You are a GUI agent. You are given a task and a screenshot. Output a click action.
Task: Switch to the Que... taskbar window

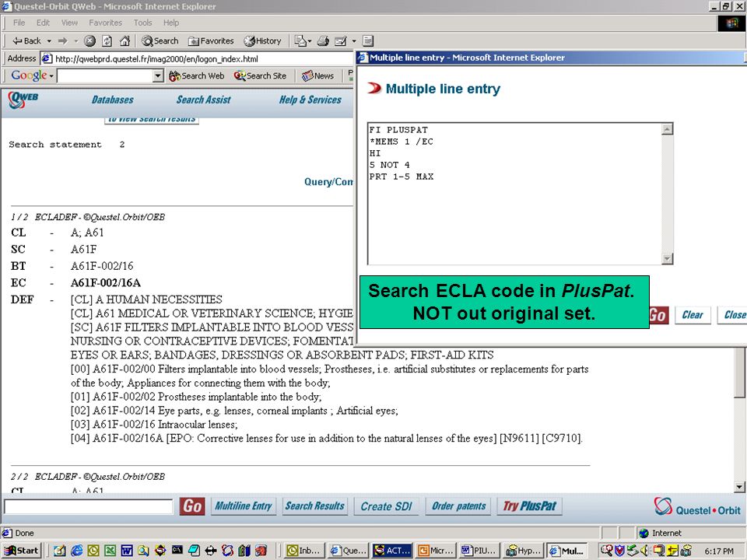tap(349, 551)
